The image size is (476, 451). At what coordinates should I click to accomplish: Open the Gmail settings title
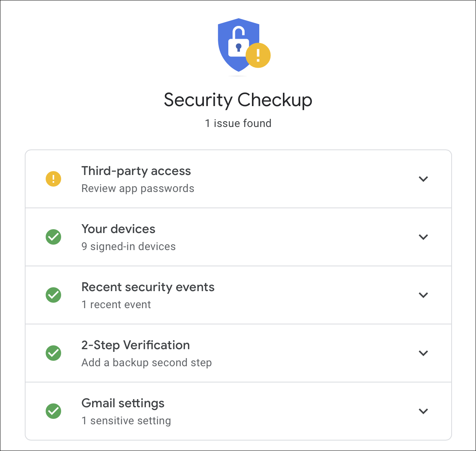[123, 403]
